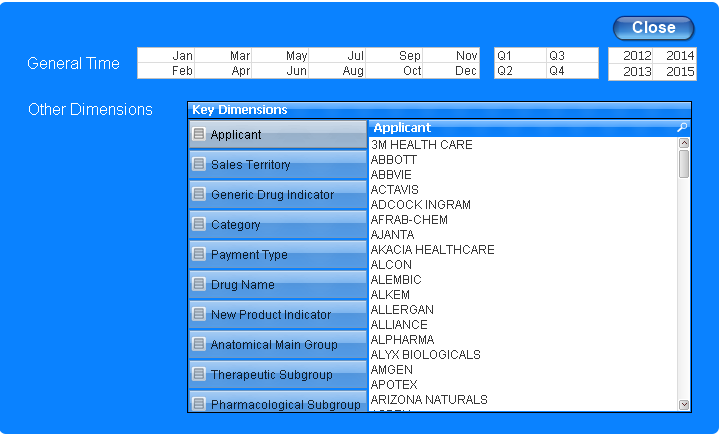The height and width of the screenshot is (435, 720).
Task: Select month Jun
Action: pos(280,71)
